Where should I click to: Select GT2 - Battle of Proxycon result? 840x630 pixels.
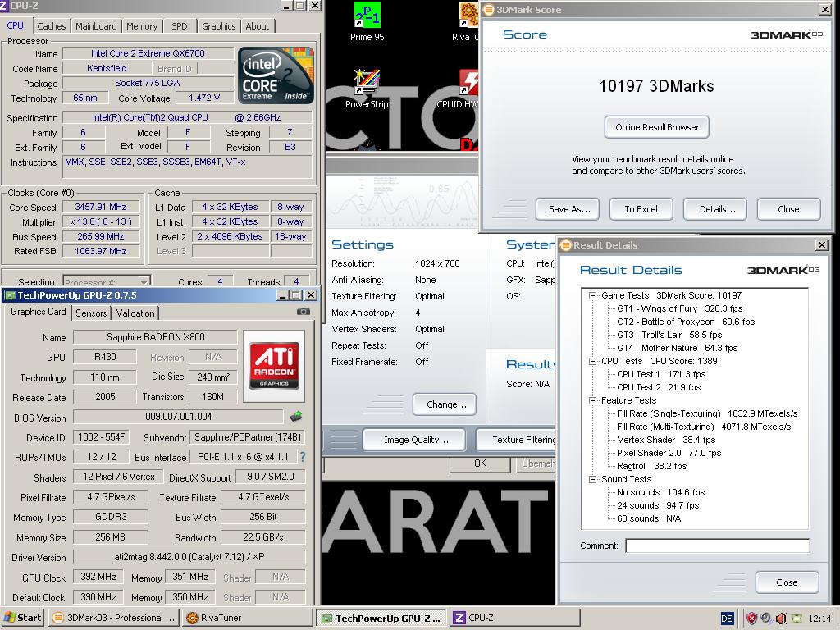tap(686, 322)
